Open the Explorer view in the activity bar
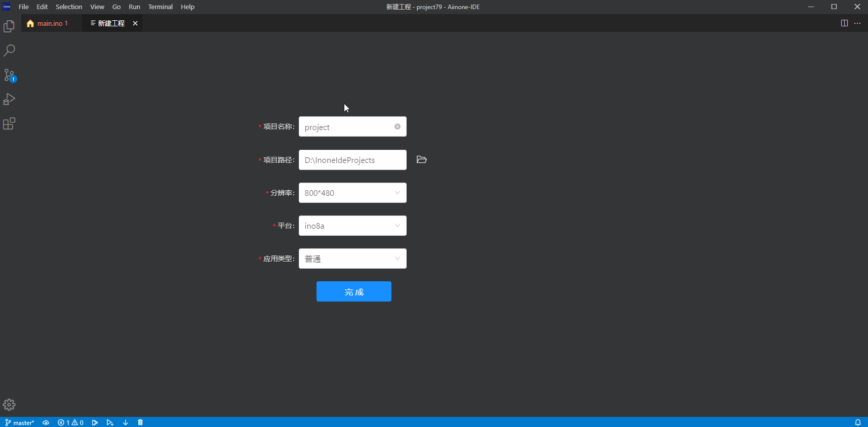 tap(9, 26)
